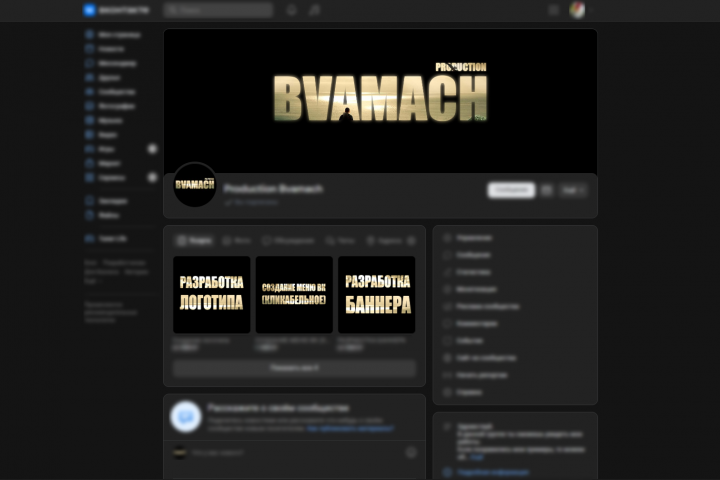720x480 pixels.
Task: Switch to the Обсуждения tab
Action: point(288,240)
